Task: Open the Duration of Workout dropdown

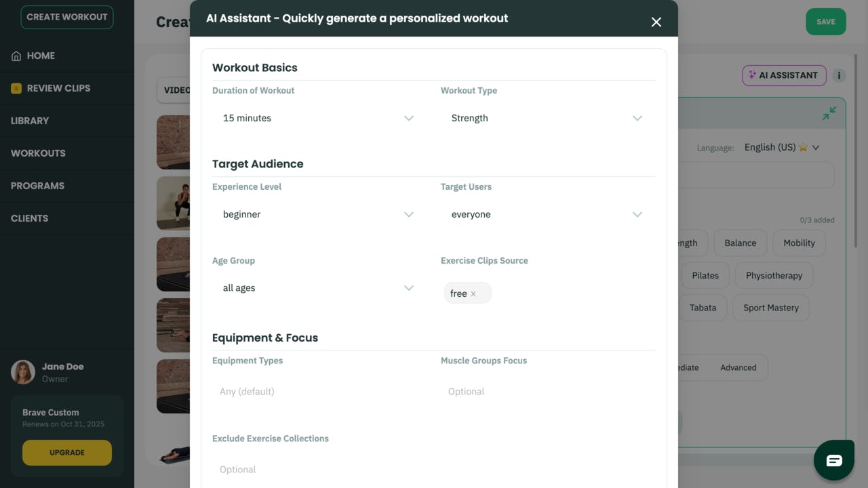Action: (317, 118)
